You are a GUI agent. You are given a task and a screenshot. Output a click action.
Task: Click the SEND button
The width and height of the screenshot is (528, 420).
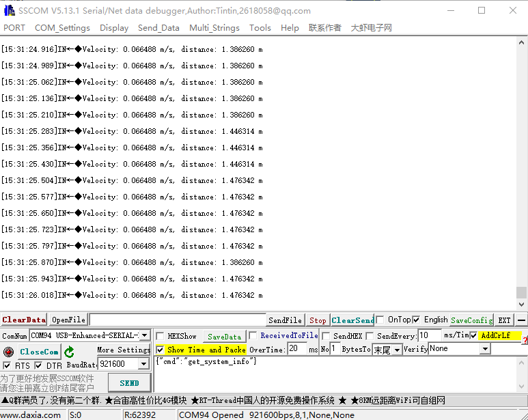tap(129, 383)
